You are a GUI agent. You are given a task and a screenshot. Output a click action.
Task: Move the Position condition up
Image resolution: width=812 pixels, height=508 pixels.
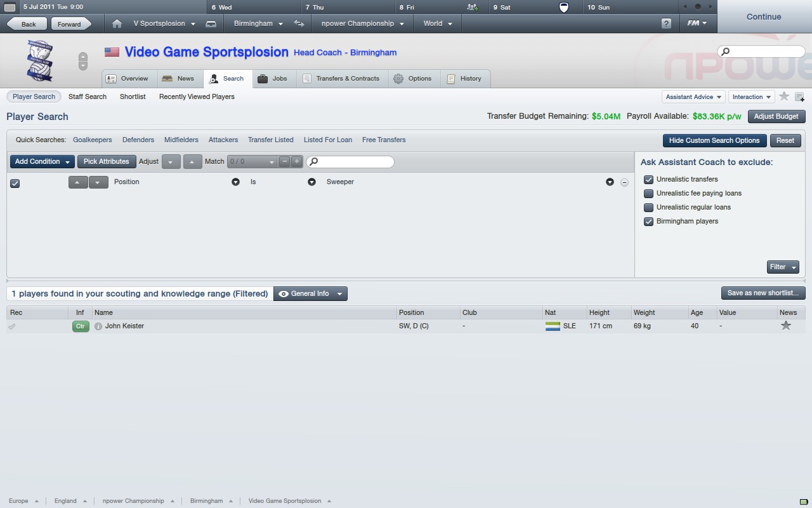(x=77, y=182)
